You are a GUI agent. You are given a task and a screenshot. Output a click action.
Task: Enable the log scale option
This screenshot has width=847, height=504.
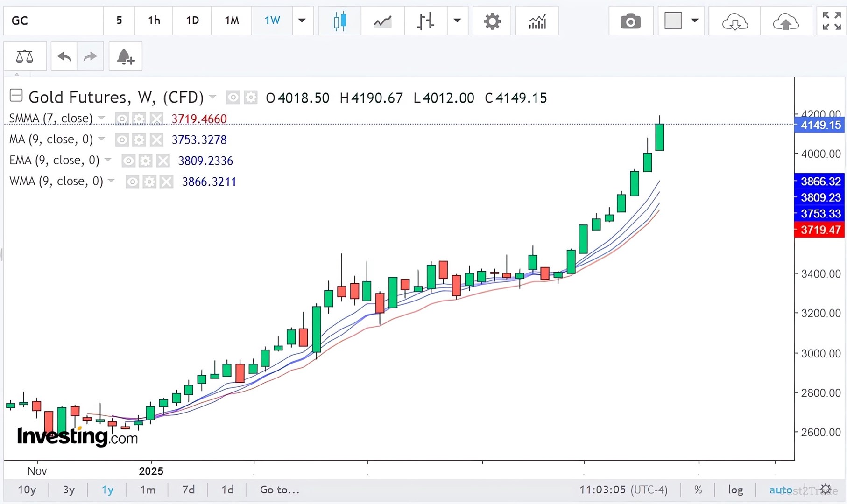[x=735, y=490]
